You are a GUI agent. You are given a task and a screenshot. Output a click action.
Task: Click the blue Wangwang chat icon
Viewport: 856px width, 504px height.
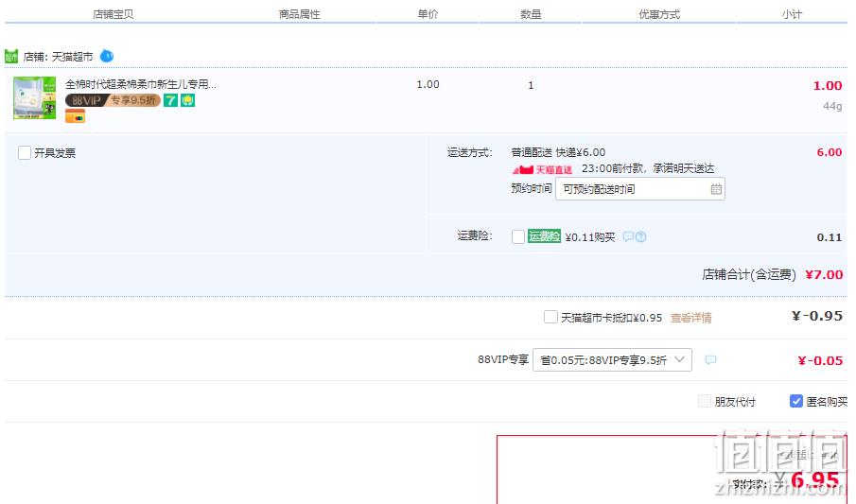(107, 56)
